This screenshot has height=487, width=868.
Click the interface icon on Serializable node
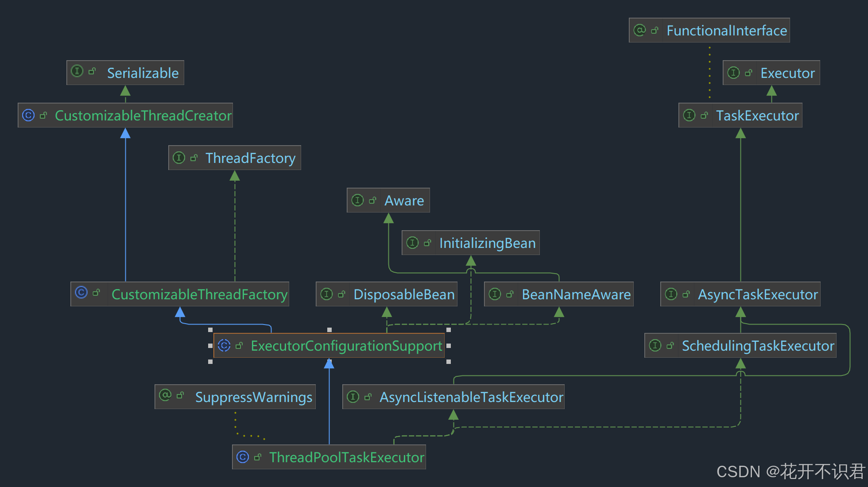pyautogui.click(x=77, y=71)
